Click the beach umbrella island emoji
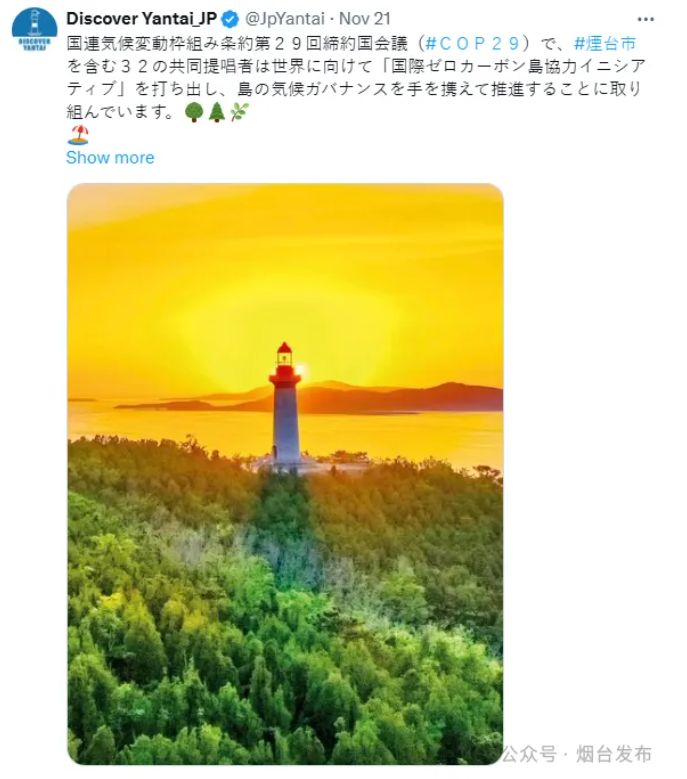The image size is (687, 779). [x=78, y=135]
